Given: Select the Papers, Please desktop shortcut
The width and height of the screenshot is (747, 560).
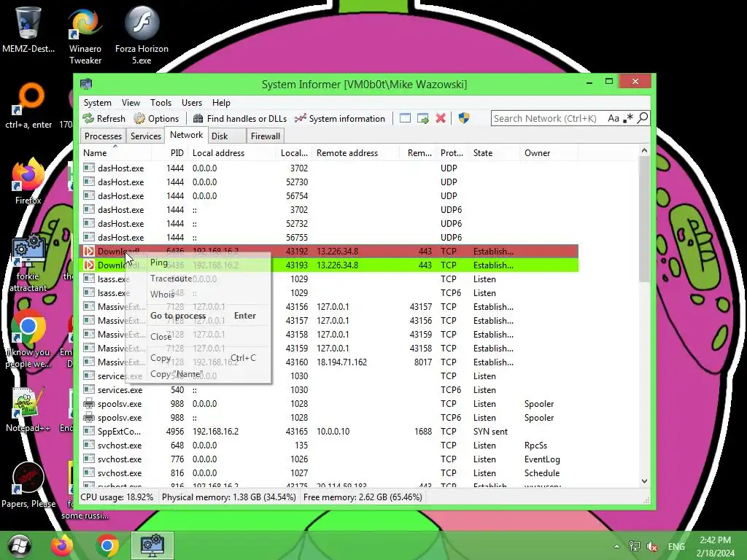Looking at the screenshot, I should pos(28,485).
